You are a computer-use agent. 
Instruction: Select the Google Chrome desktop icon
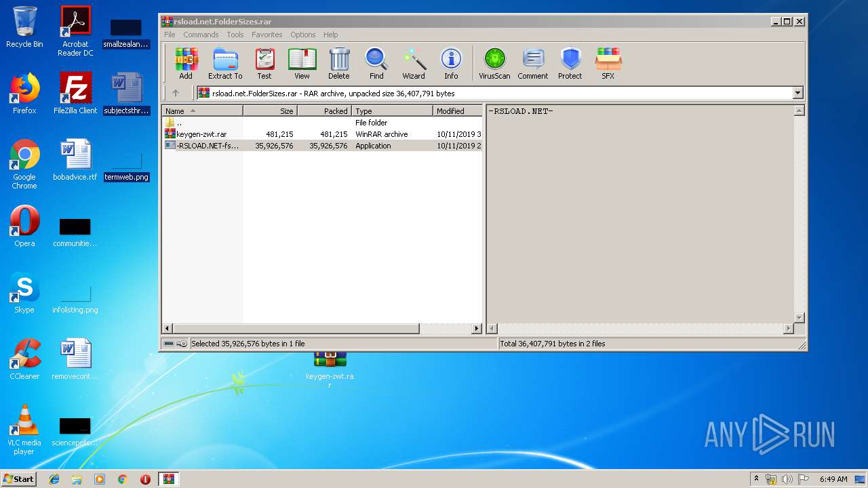[24, 164]
